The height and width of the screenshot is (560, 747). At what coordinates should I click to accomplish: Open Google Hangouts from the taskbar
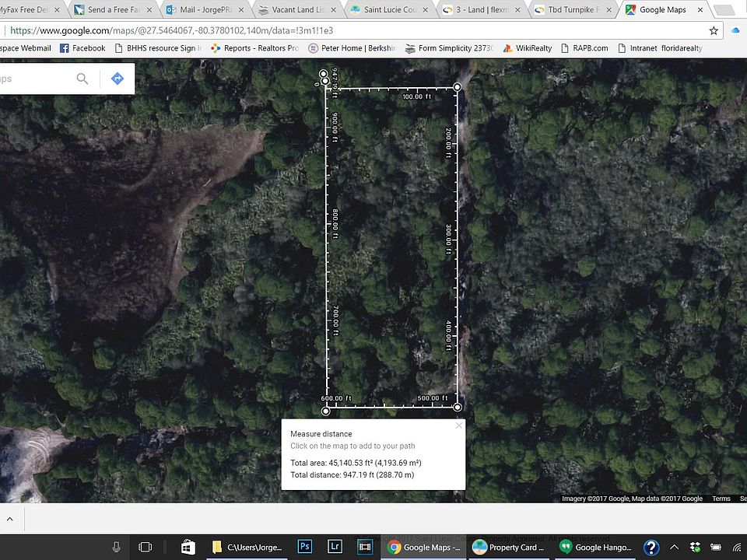click(596, 547)
